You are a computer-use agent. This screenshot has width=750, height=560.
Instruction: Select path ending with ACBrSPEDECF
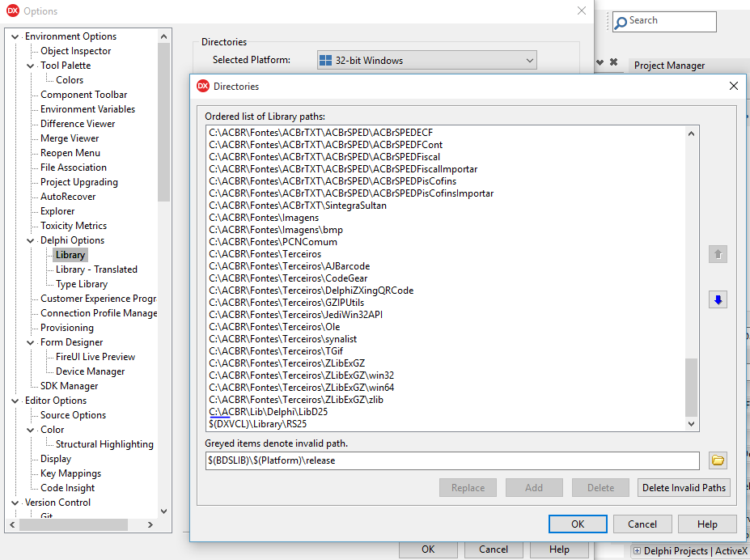[x=320, y=133]
